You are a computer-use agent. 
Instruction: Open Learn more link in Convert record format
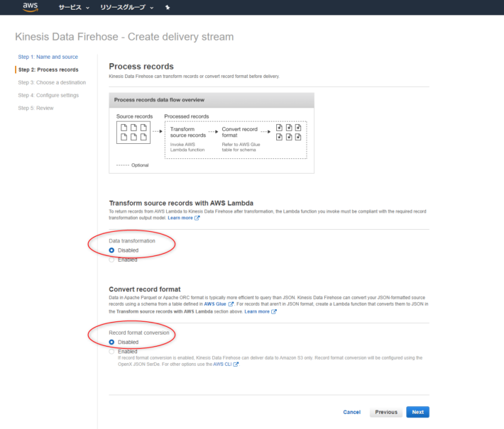click(260, 311)
